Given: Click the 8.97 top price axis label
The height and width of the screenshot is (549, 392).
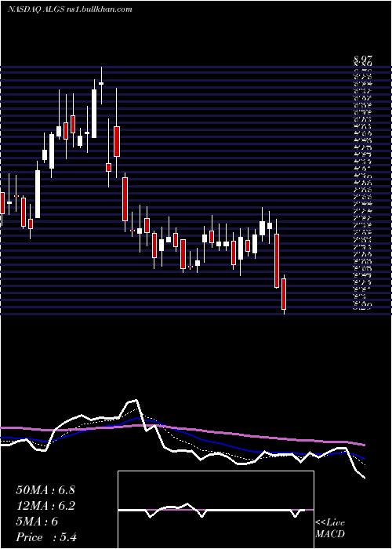Looking at the screenshot, I should click(x=362, y=59).
